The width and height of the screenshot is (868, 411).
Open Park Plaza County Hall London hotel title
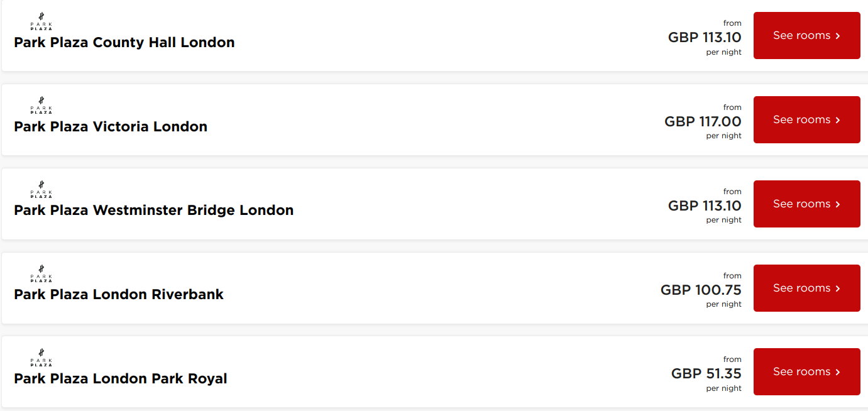[124, 43]
